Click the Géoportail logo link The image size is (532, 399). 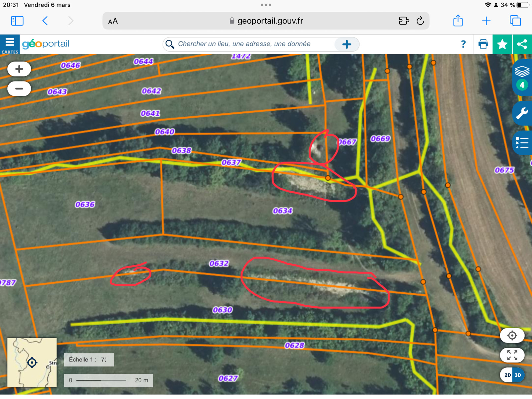tap(46, 44)
